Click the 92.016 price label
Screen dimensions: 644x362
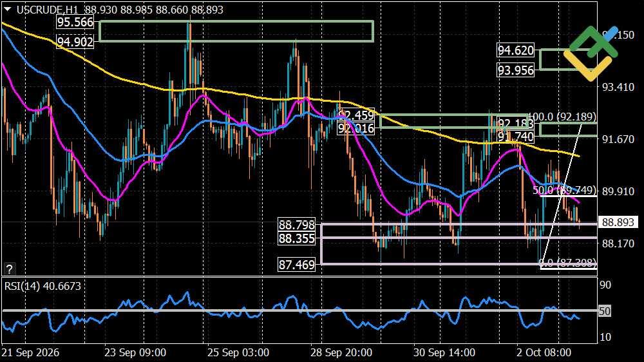[x=356, y=129]
